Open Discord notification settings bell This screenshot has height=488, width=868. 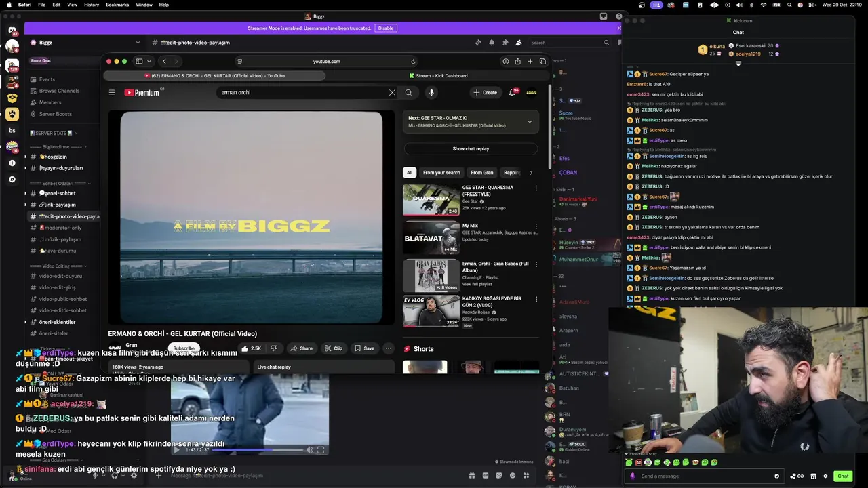(492, 42)
